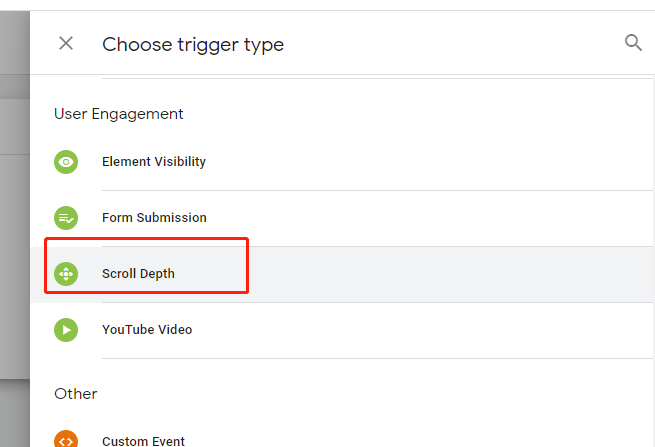Open the trigger type search magnifier
Image resolution: width=655 pixels, height=447 pixels.
coord(633,43)
